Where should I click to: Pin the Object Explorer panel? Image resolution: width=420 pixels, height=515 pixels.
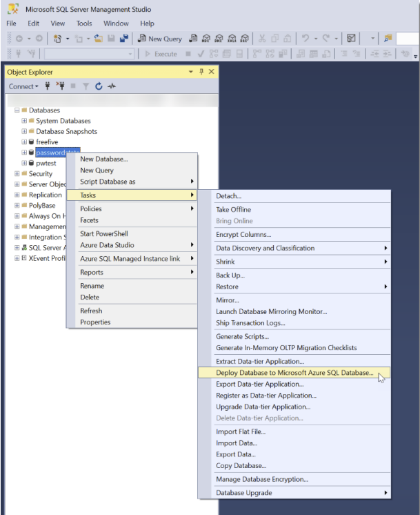coord(201,72)
